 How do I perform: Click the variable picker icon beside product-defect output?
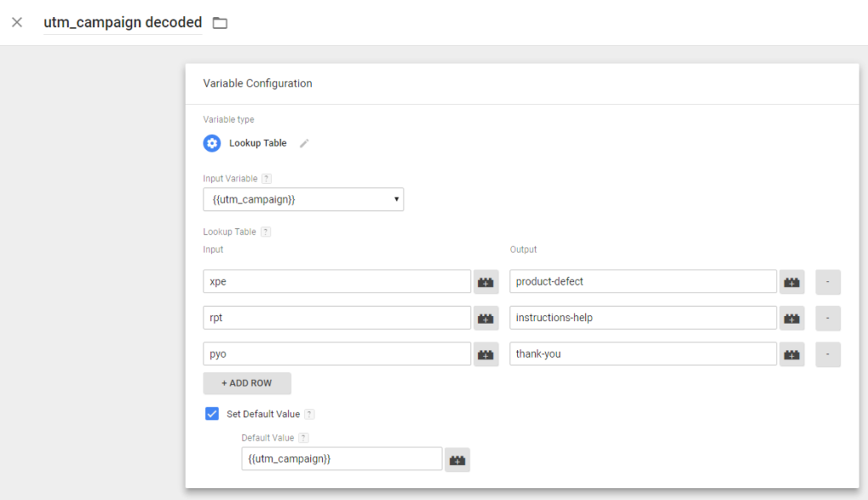tap(792, 281)
